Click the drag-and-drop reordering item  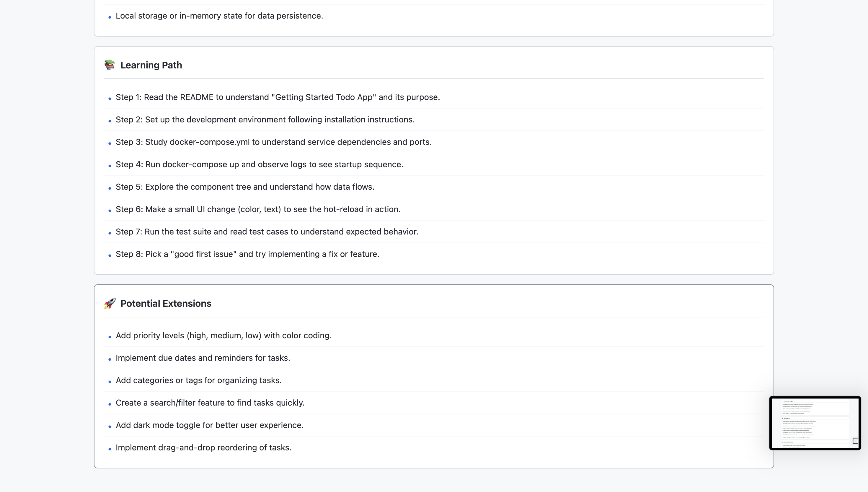point(203,448)
